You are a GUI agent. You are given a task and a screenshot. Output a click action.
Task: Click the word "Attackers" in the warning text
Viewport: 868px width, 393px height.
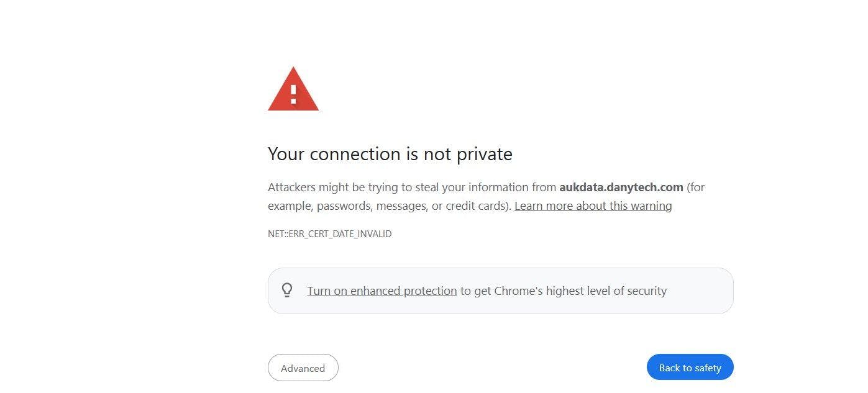click(x=291, y=187)
